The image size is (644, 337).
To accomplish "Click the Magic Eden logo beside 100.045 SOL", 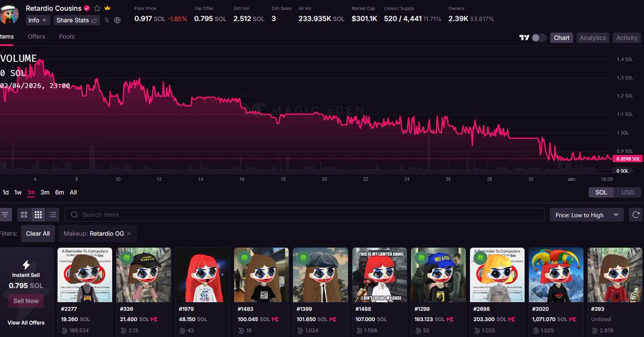I will tap(275, 319).
